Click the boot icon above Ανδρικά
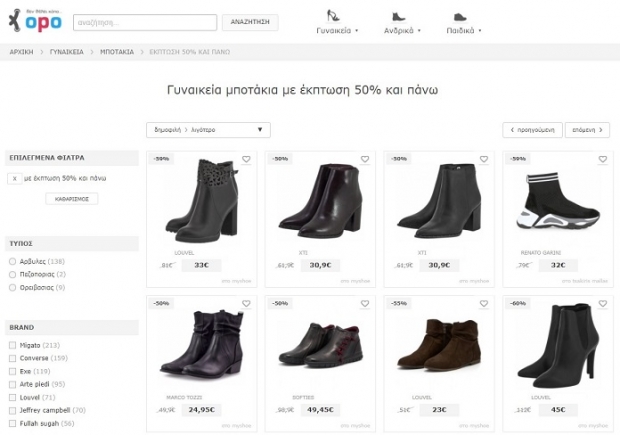 [x=398, y=17]
